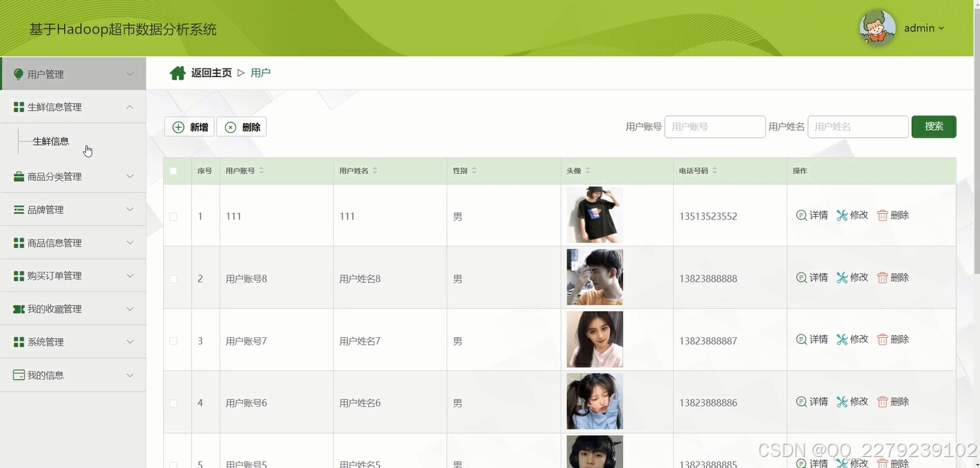980x468 pixels.
Task: Open the admin dropdown menu
Action: coord(924,28)
